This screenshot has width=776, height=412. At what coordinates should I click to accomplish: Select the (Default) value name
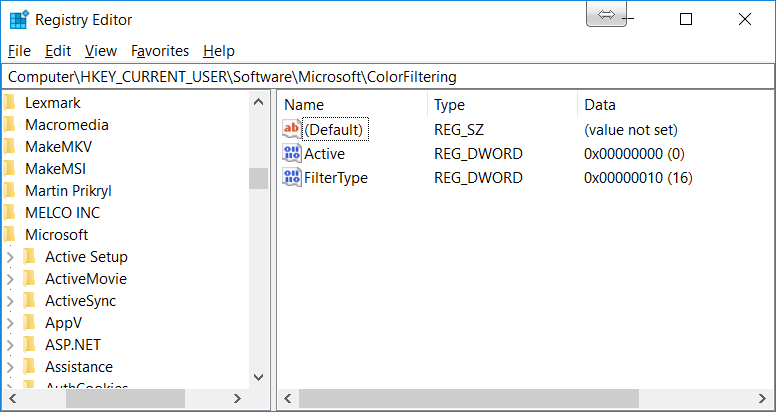[335, 130]
